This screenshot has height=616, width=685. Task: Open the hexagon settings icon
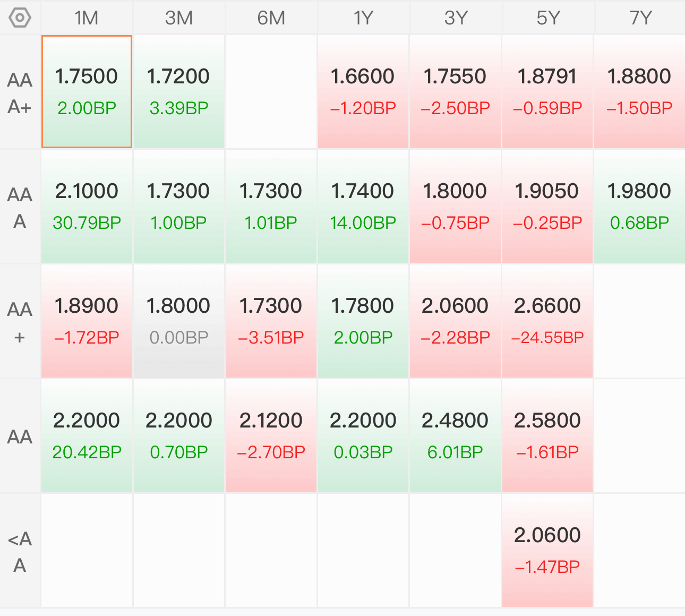[x=20, y=18]
